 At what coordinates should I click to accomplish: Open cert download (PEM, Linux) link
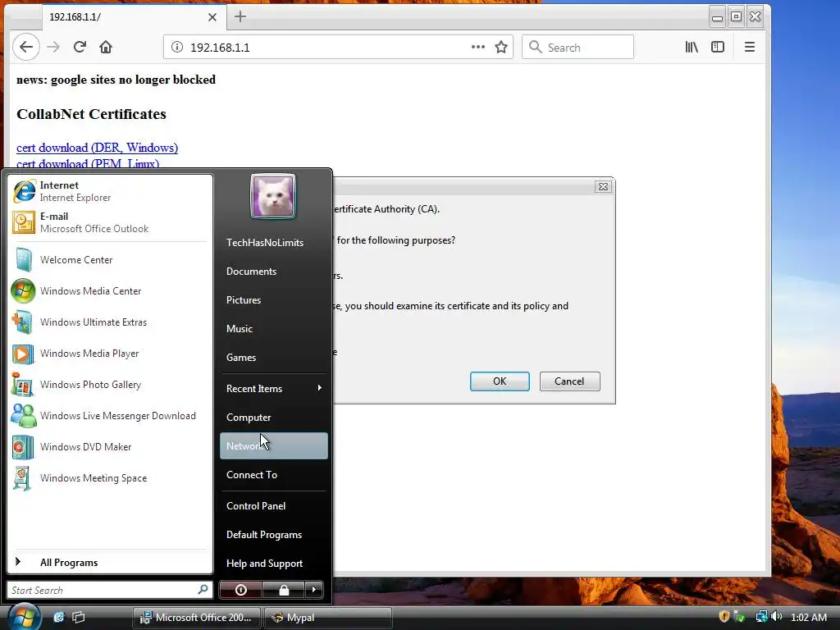(x=88, y=164)
